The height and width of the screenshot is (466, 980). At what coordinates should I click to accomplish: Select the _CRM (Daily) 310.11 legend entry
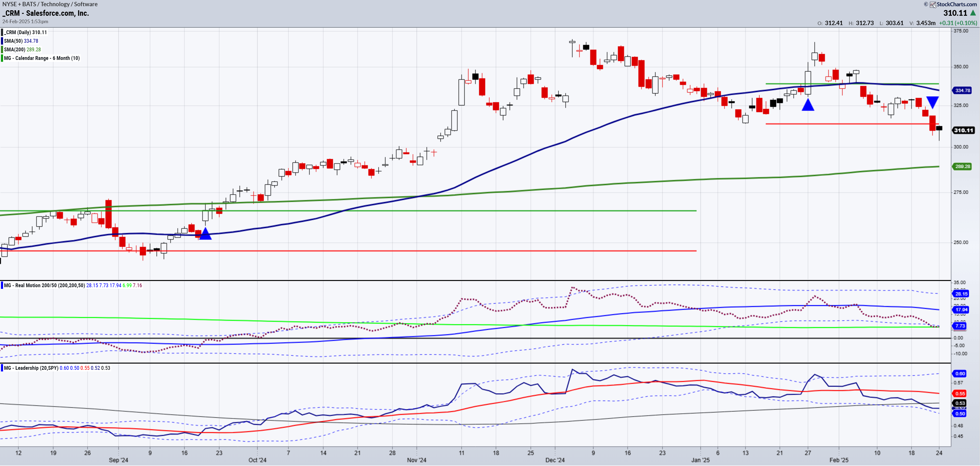tap(26, 32)
